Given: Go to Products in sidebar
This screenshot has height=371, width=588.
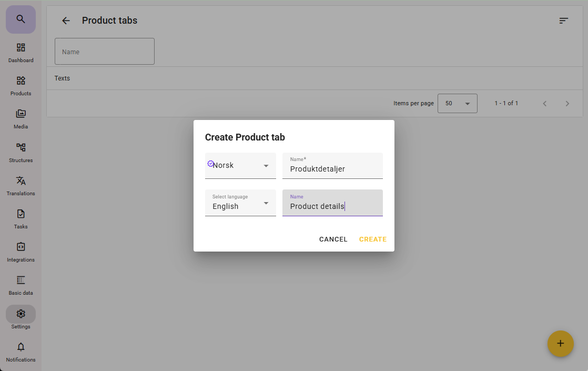Looking at the screenshot, I should click(21, 86).
